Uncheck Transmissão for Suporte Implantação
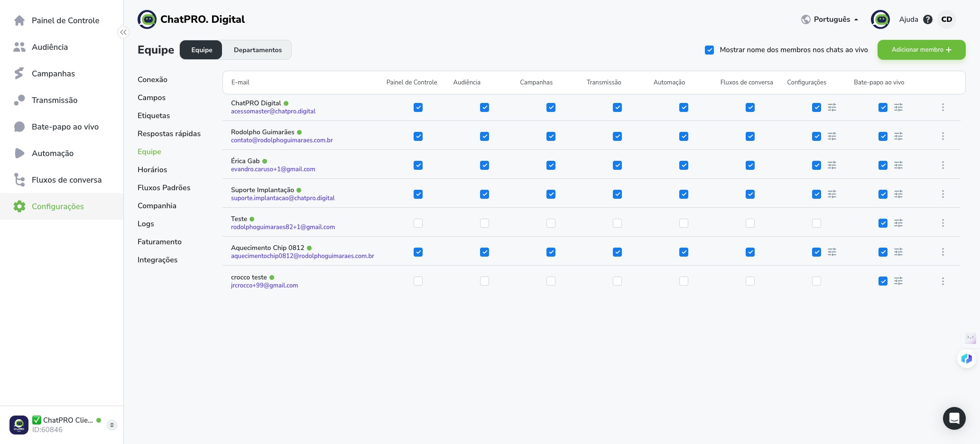980x444 pixels. tap(617, 194)
